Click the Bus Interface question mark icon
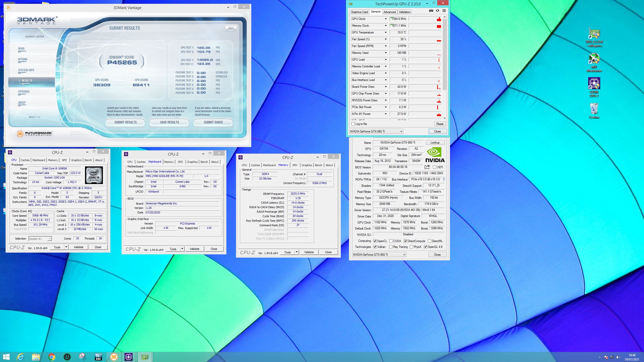 click(444, 179)
